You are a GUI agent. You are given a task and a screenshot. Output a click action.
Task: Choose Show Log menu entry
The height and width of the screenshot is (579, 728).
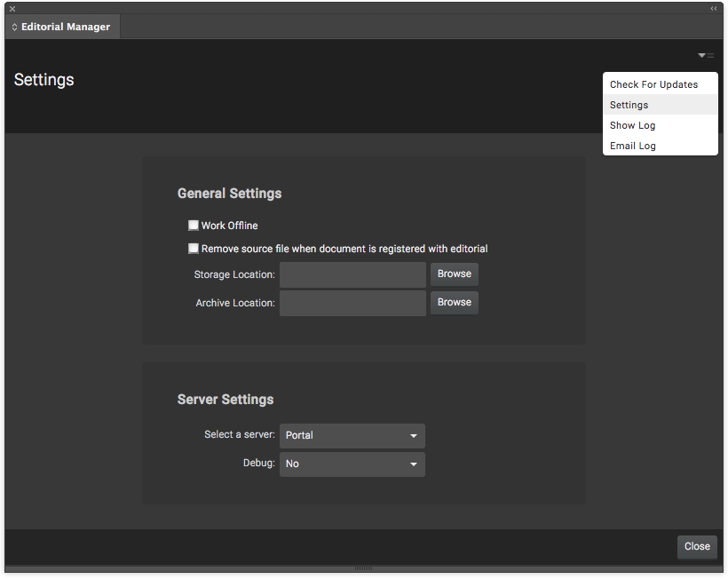pos(632,125)
